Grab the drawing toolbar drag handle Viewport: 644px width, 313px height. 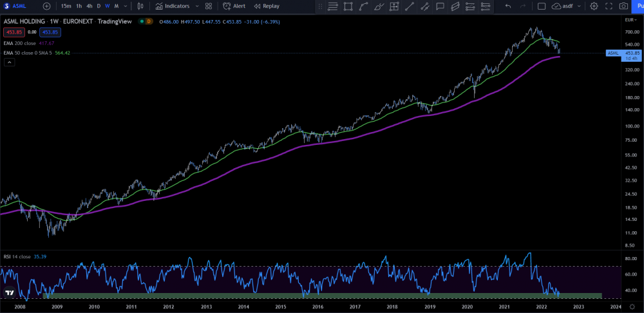coord(321,6)
